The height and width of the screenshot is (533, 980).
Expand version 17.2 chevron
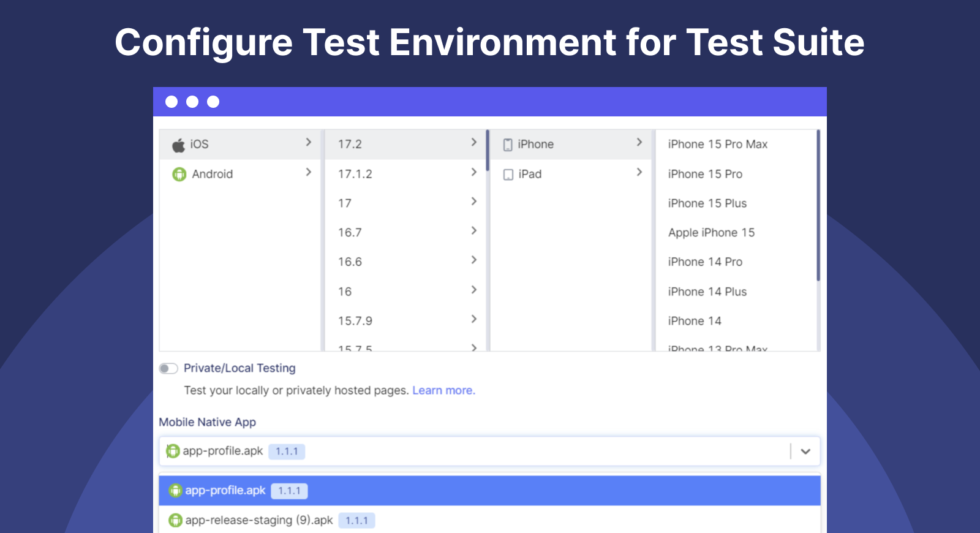(474, 142)
